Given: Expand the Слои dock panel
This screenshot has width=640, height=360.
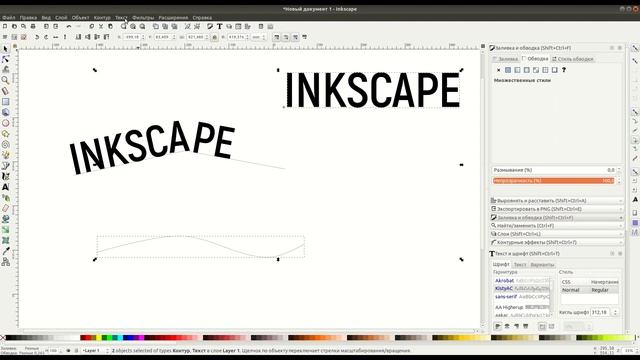Looking at the screenshot, I should click(x=557, y=234).
